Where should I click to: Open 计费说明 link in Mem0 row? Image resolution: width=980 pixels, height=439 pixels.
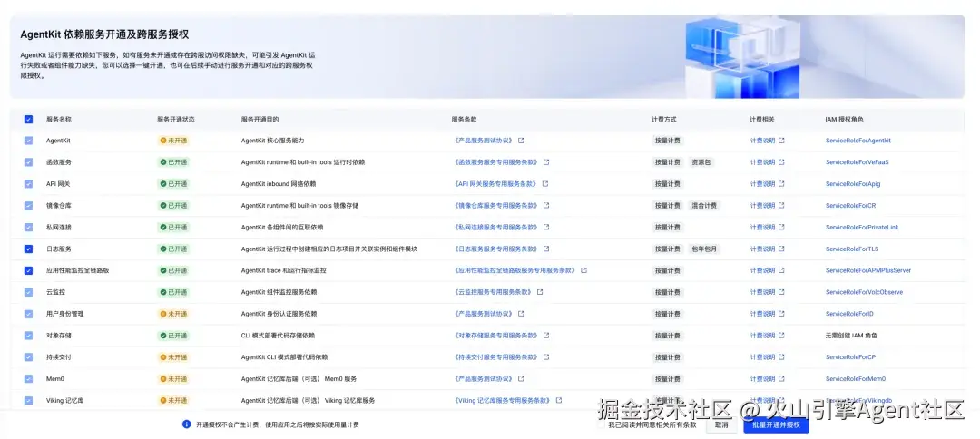tap(762, 378)
